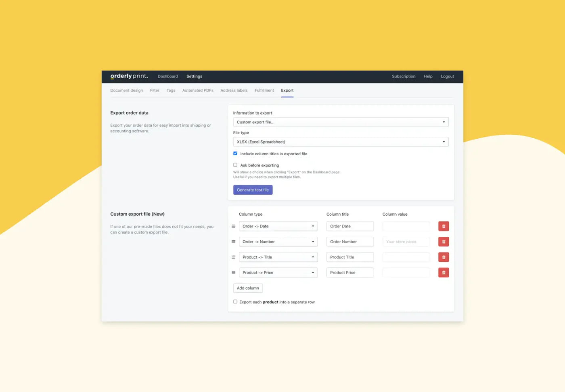The height and width of the screenshot is (392, 565).
Task: Click reorder handle beside Product -> Price
Action: tap(233, 273)
